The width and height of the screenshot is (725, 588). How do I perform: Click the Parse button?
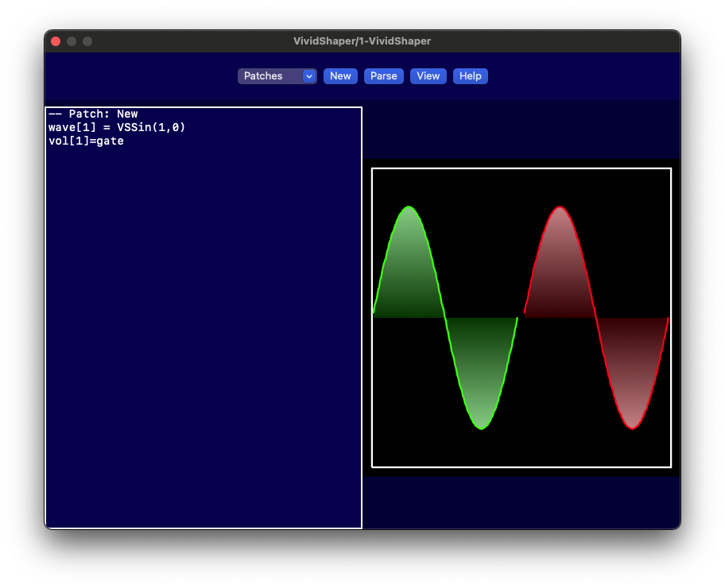tap(383, 76)
